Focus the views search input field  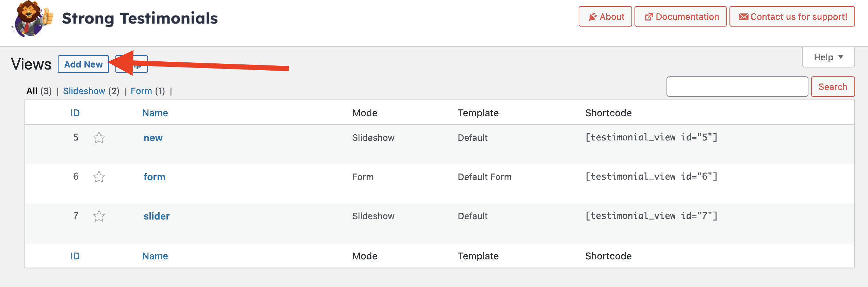click(x=737, y=87)
